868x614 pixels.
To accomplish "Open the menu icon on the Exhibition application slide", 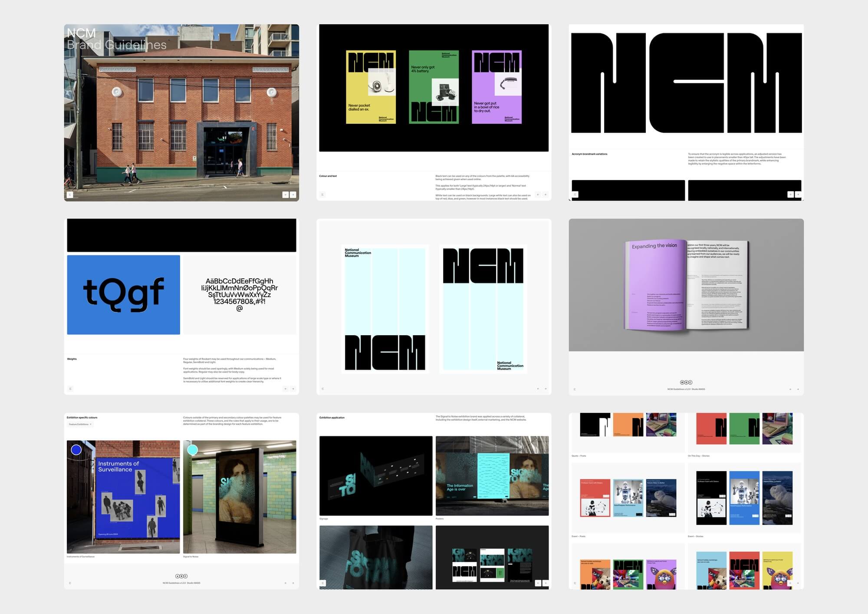I will coord(322,583).
